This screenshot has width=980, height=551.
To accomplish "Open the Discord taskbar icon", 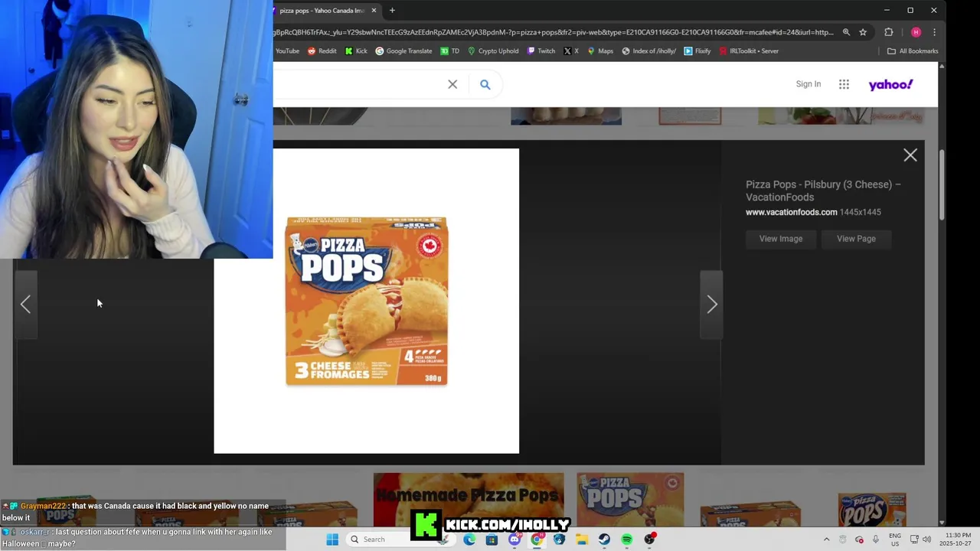I will (x=514, y=540).
